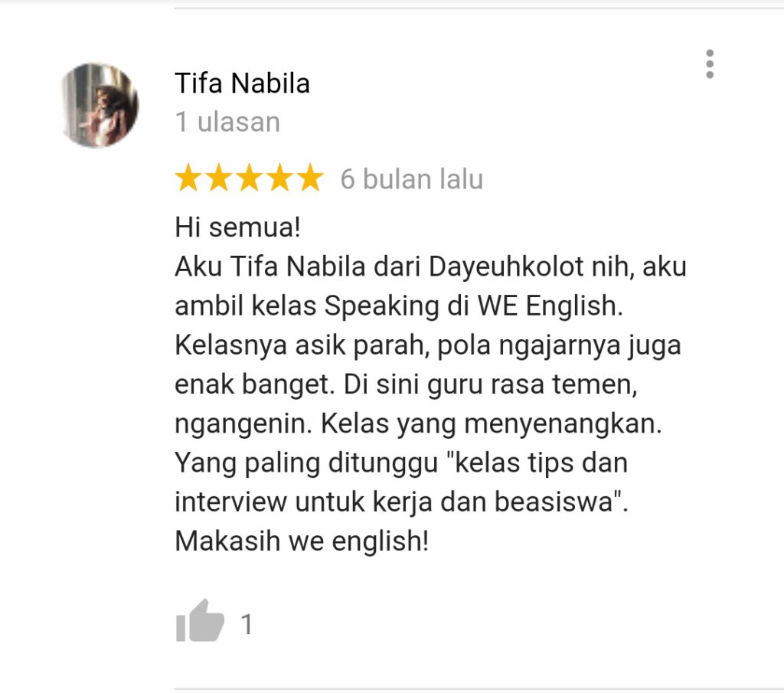Open the three-dot more options menu

tap(710, 64)
